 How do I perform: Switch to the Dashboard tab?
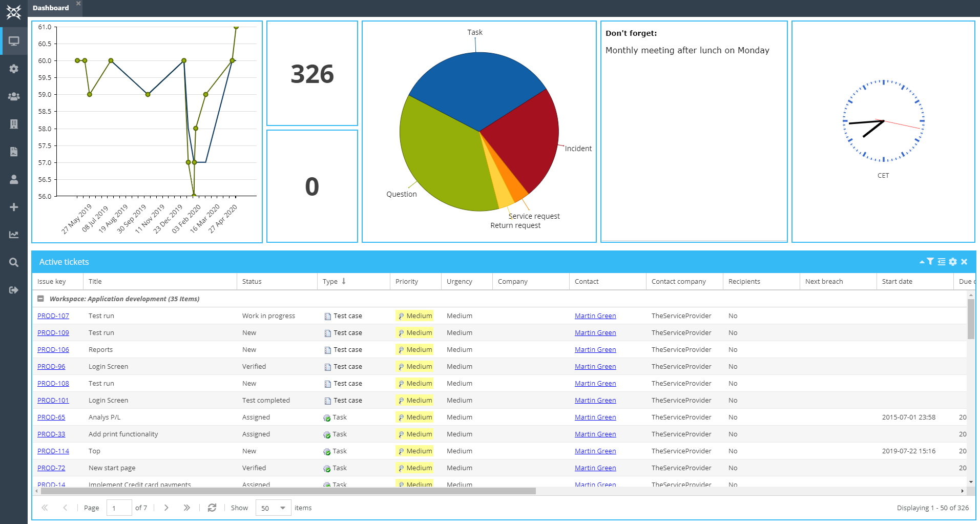(50, 8)
